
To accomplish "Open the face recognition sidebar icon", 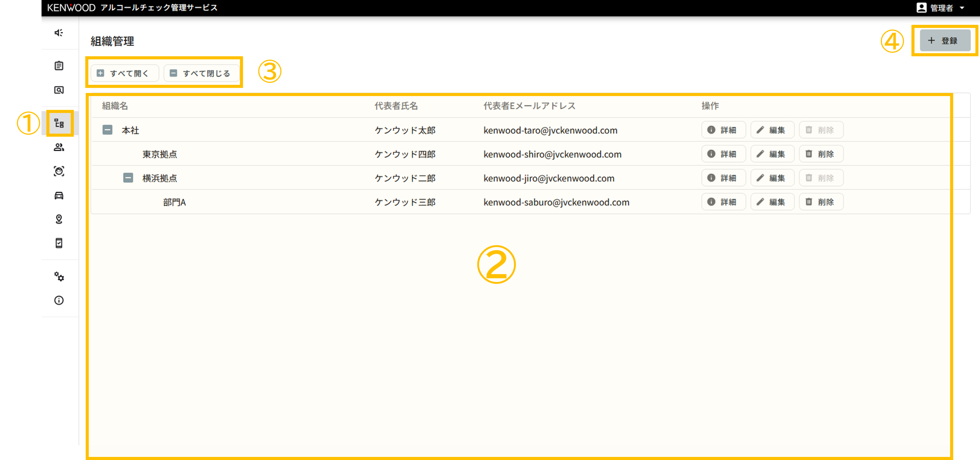I will coord(59,171).
